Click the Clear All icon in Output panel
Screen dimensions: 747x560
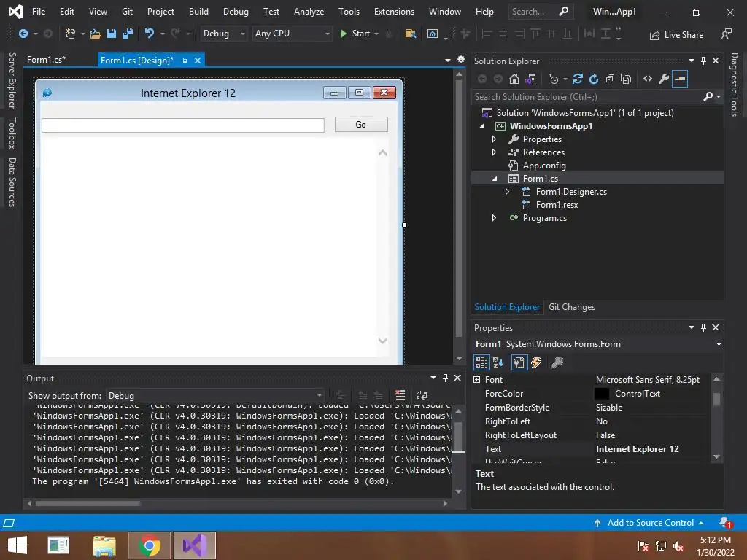tap(400, 395)
